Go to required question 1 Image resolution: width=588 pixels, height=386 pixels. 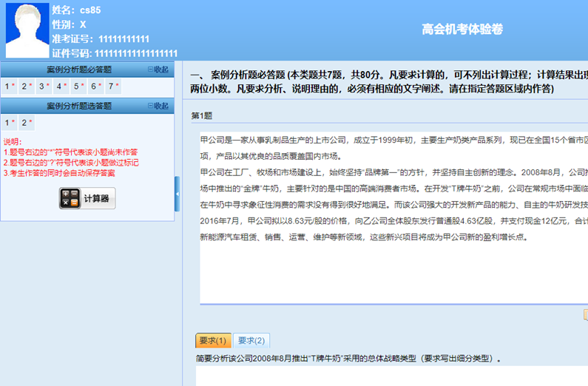pyautogui.click(x=8, y=87)
